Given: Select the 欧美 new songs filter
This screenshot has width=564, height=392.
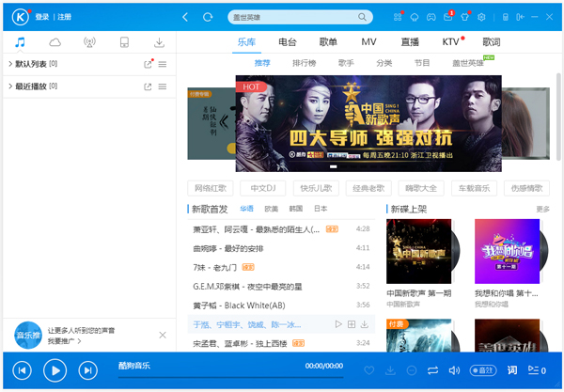Looking at the screenshot, I should (x=272, y=209).
